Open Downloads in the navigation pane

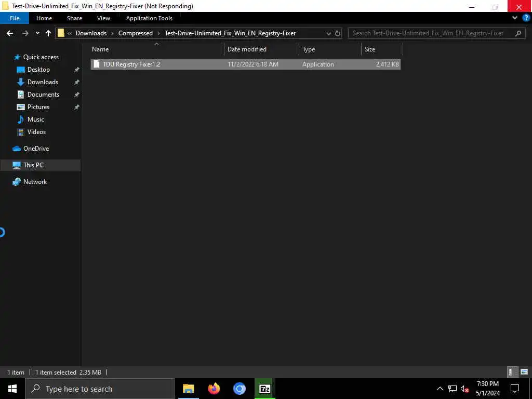tap(43, 82)
